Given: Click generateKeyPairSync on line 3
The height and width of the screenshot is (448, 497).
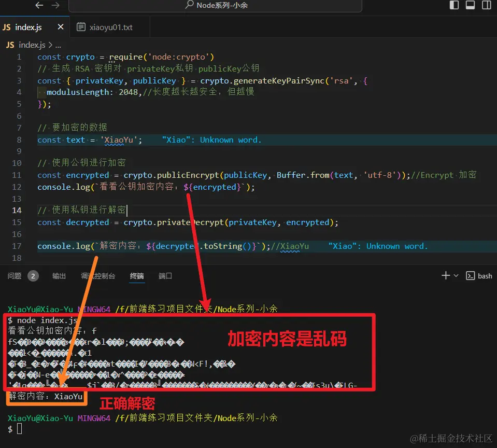Looking at the screenshot, I should pyautogui.click(x=279, y=80).
